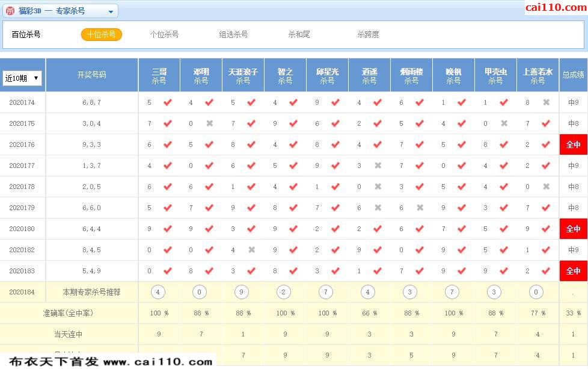The height and width of the screenshot is (369, 588).
Task: Click draw result 9,3,3
Action: pyautogui.click(x=91, y=144)
